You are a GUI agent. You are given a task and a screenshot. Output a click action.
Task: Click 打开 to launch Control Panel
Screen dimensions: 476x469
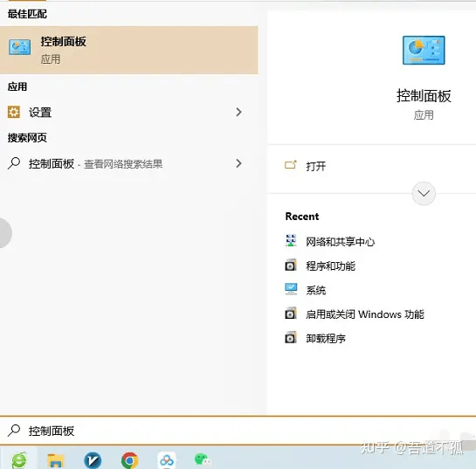pos(315,166)
